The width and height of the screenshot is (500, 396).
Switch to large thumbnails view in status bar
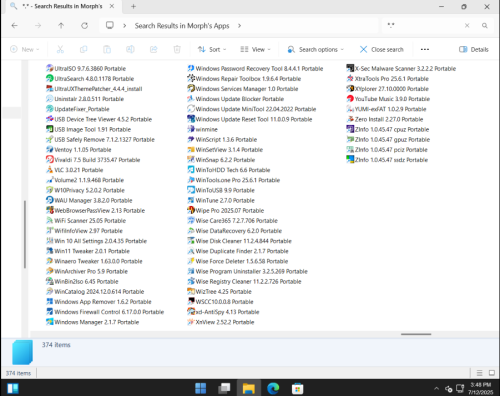(x=492, y=373)
